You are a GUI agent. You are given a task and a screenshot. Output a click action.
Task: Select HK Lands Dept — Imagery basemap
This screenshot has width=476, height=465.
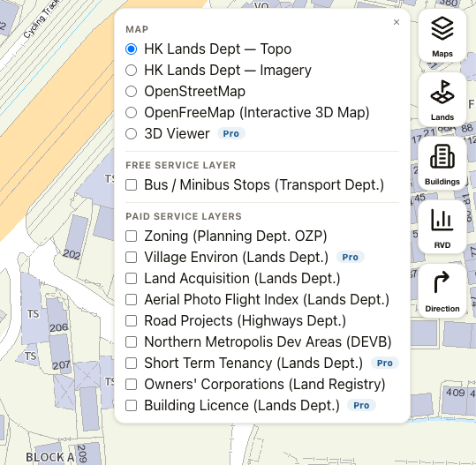click(x=131, y=70)
